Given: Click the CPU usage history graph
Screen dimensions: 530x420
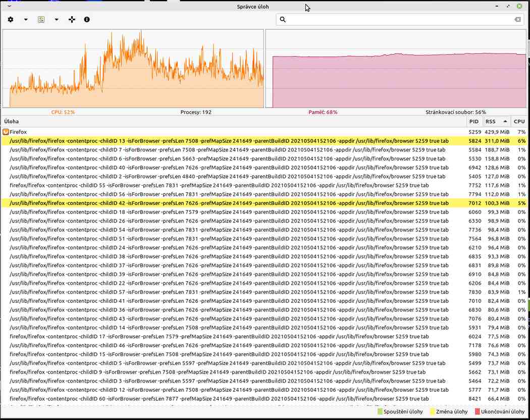Looking at the screenshot, I should (133, 68).
